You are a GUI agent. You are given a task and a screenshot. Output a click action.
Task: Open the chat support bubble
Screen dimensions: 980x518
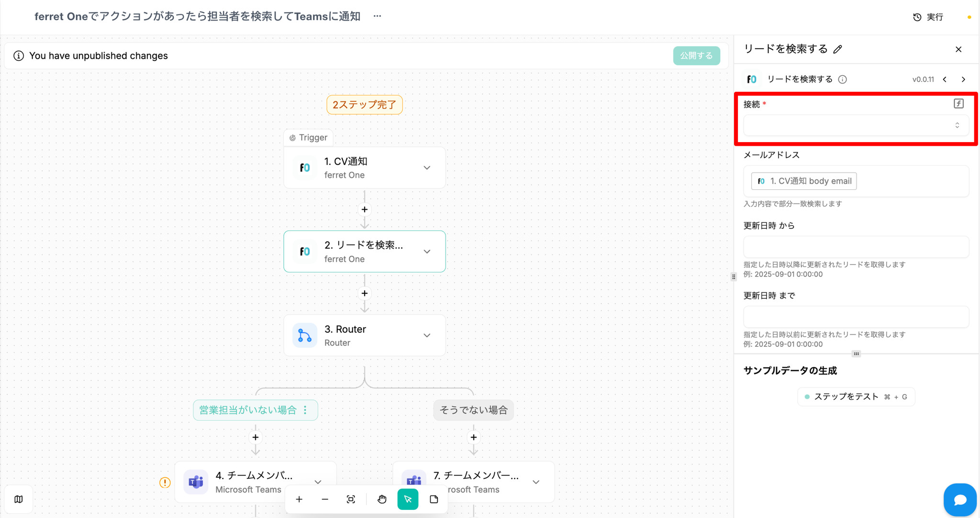[x=959, y=499]
